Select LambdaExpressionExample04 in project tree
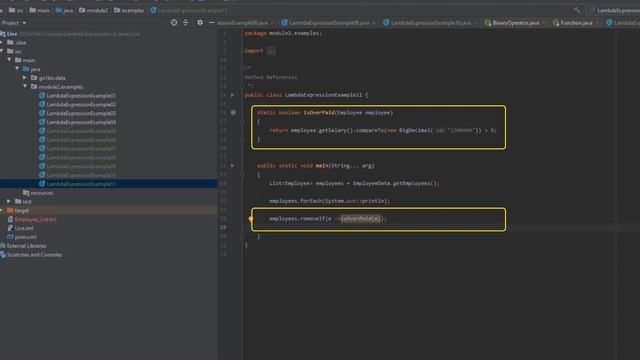The height and width of the screenshot is (360, 640). point(81,122)
